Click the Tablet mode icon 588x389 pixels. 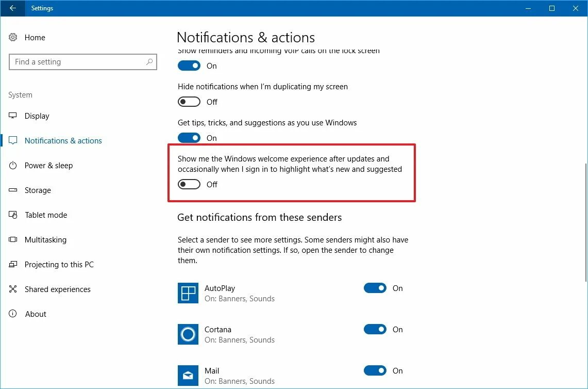click(x=13, y=215)
